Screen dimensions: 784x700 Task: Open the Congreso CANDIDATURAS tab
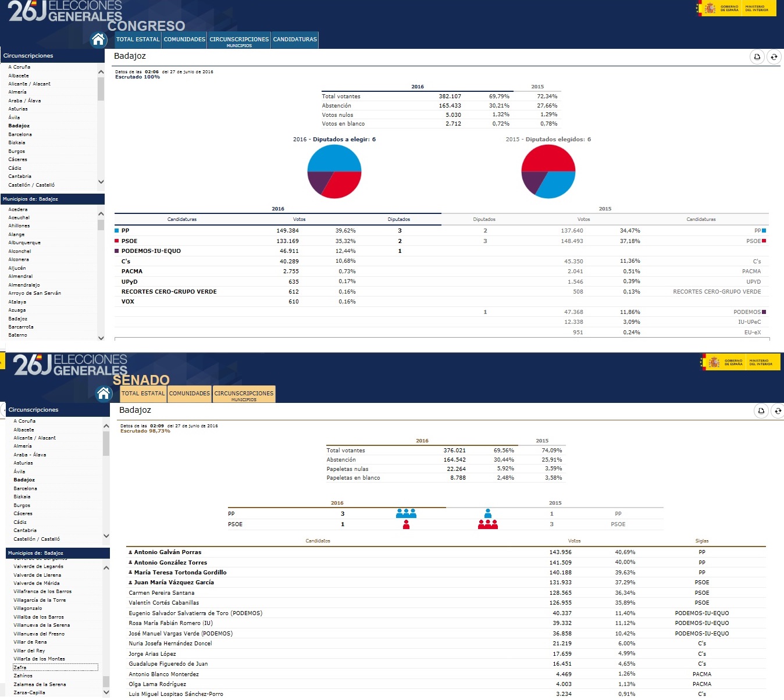pos(295,40)
